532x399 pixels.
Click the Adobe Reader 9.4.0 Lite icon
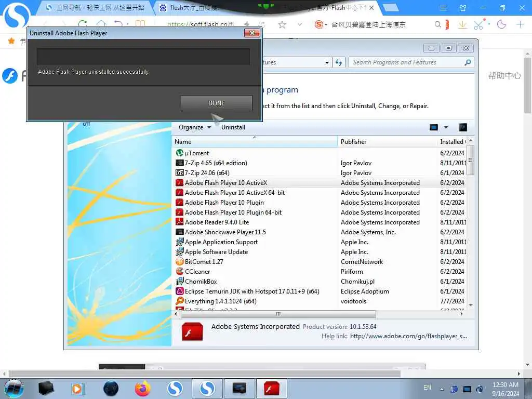179,222
